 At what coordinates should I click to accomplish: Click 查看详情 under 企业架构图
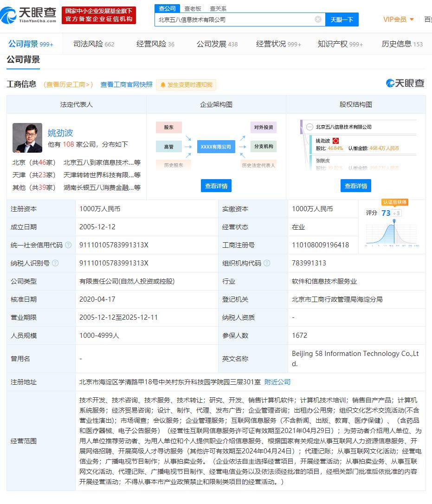[x=216, y=186]
